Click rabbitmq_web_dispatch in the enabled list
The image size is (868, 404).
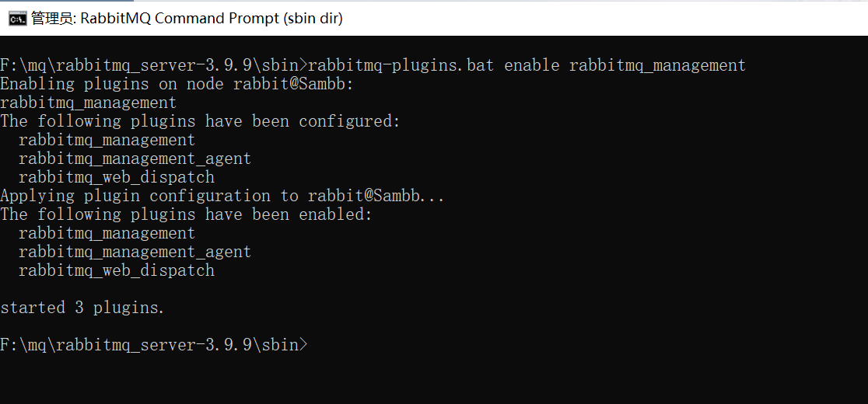tap(116, 270)
